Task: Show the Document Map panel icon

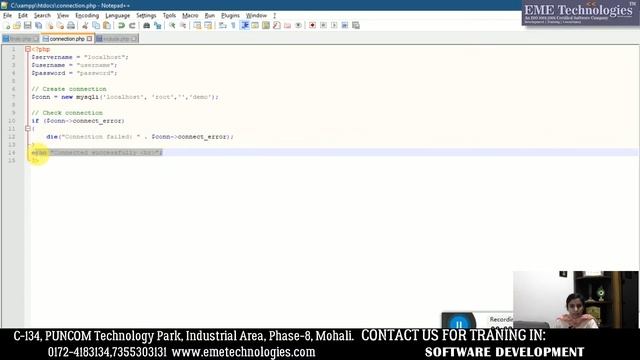Action: (x=266, y=25)
